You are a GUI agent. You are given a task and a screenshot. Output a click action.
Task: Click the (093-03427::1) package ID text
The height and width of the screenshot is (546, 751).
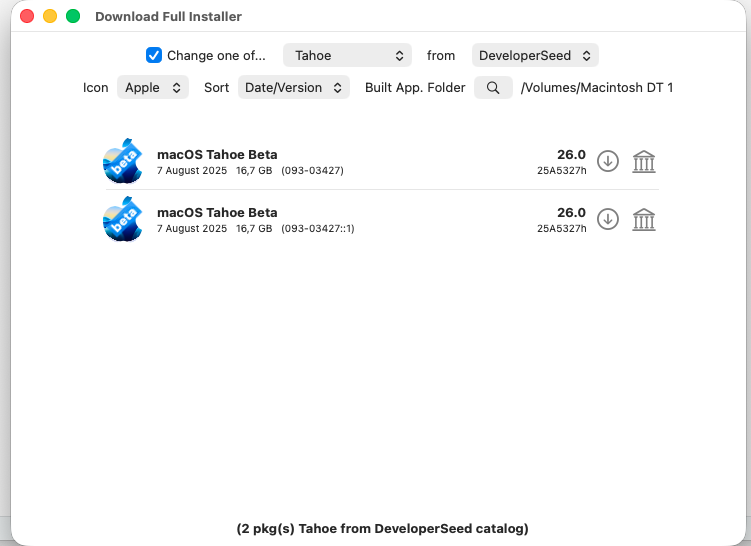[318, 228]
